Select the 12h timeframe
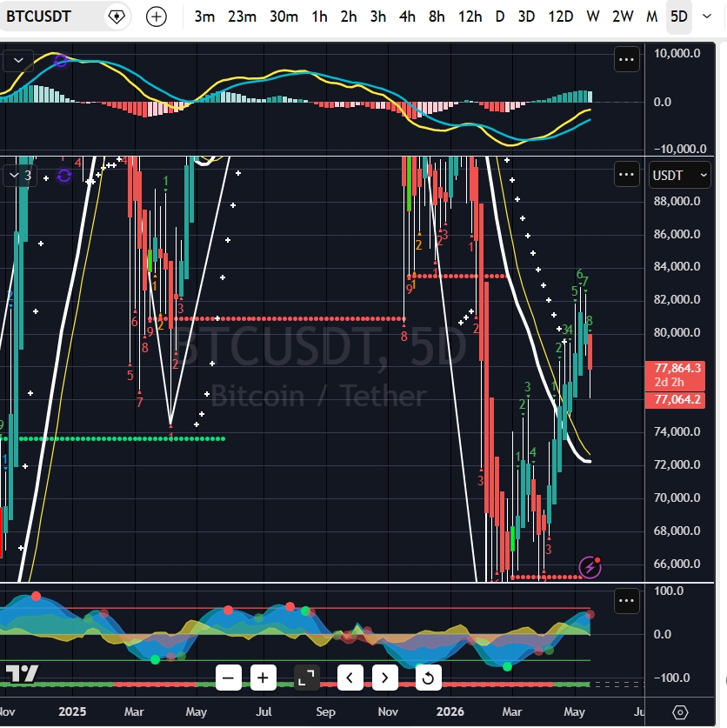Image resolution: width=727 pixels, height=728 pixels. click(x=470, y=17)
